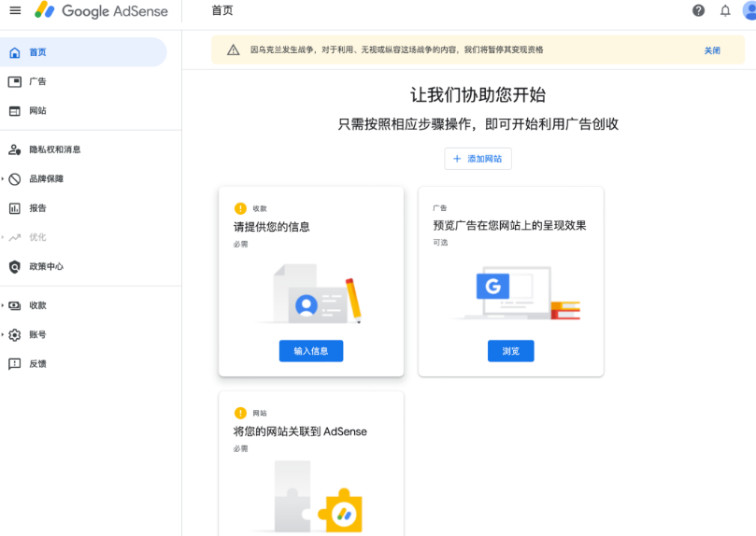The height and width of the screenshot is (536, 756).
Task: Open 报告 in the sidebar
Action: 37,208
